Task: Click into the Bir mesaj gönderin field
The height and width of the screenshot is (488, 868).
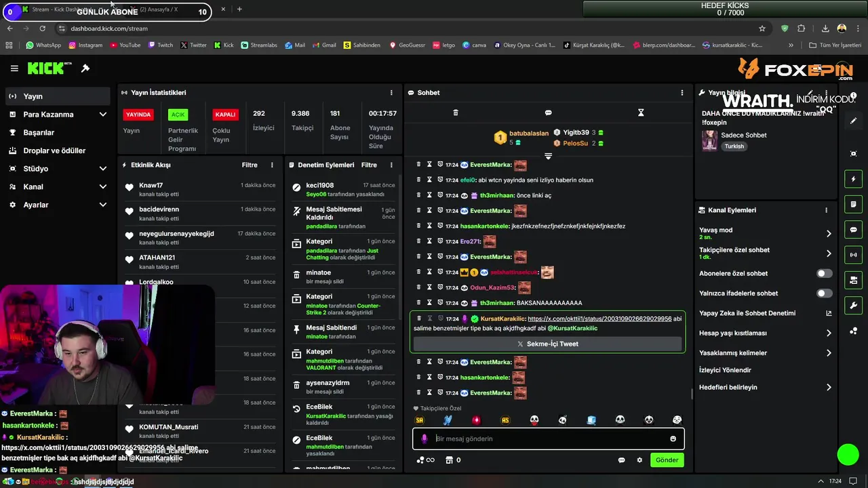Action: point(549,439)
